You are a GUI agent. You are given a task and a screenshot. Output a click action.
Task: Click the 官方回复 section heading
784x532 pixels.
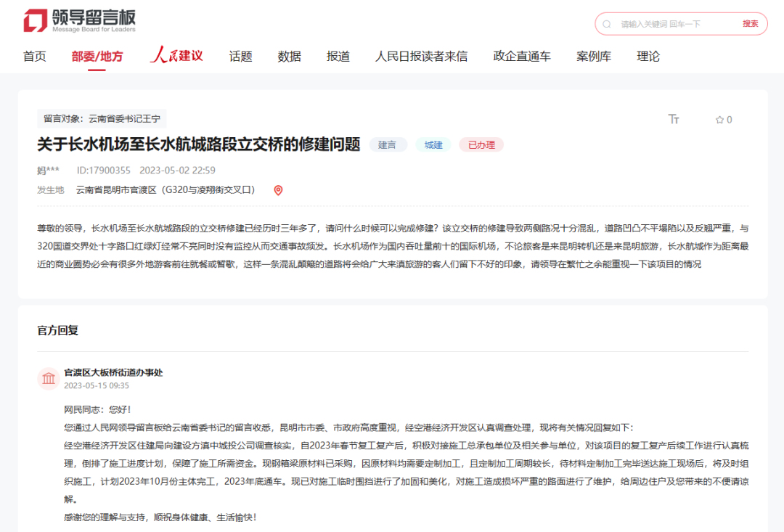[58, 330]
